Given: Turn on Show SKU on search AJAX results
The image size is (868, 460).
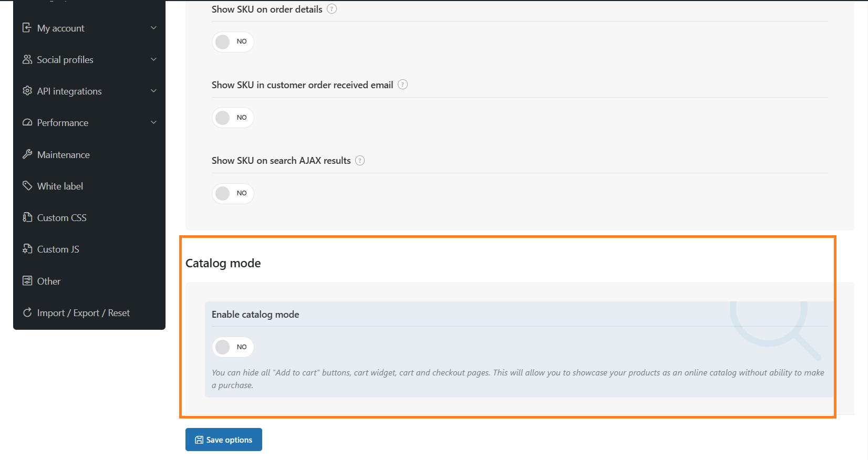Looking at the screenshot, I should pos(233,193).
